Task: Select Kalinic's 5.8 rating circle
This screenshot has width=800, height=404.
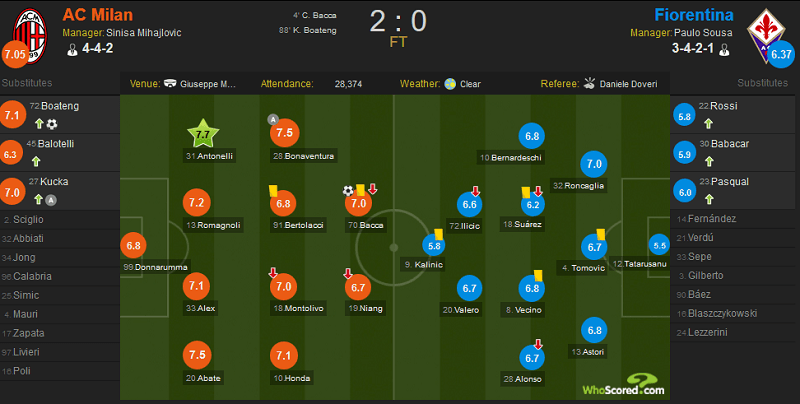Action: pyautogui.click(x=434, y=245)
